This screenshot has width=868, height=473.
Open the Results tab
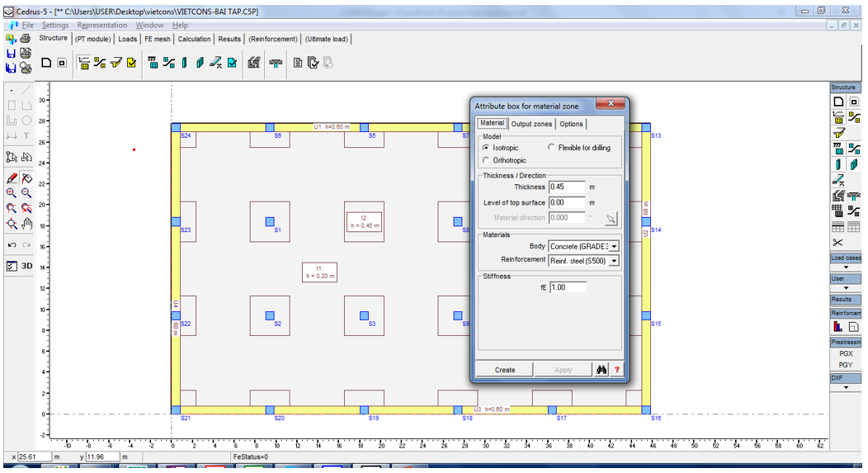pyautogui.click(x=229, y=39)
